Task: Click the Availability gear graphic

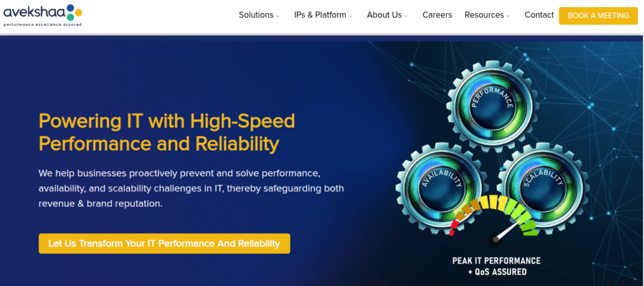Action: tap(441, 188)
